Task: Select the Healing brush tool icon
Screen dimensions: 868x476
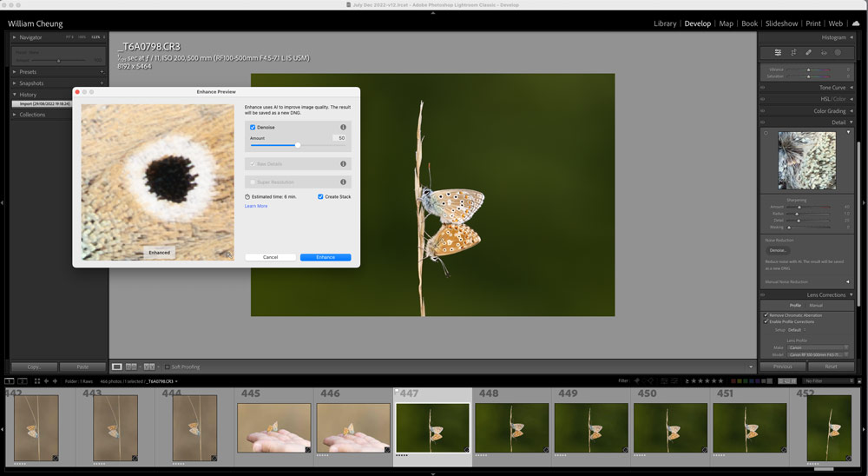Action: click(808, 53)
